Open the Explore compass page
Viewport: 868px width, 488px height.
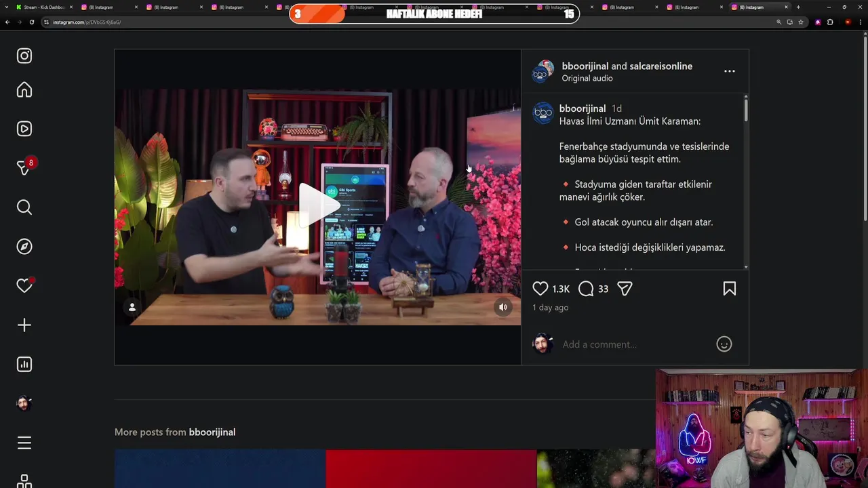pos(24,247)
